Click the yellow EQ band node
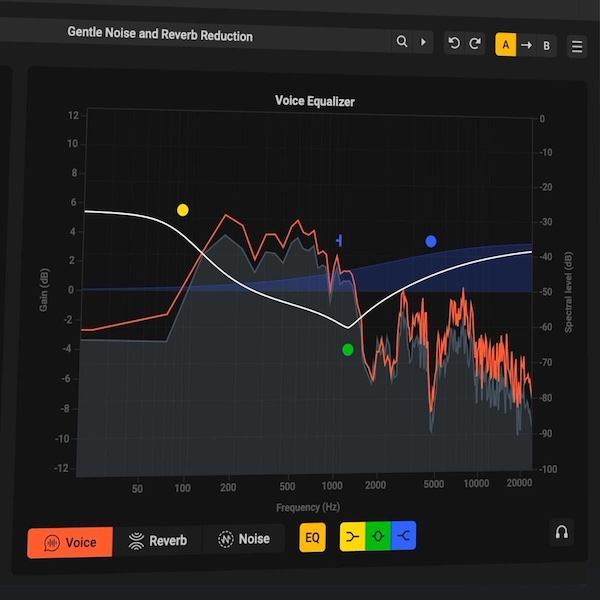 click(182, 210)
